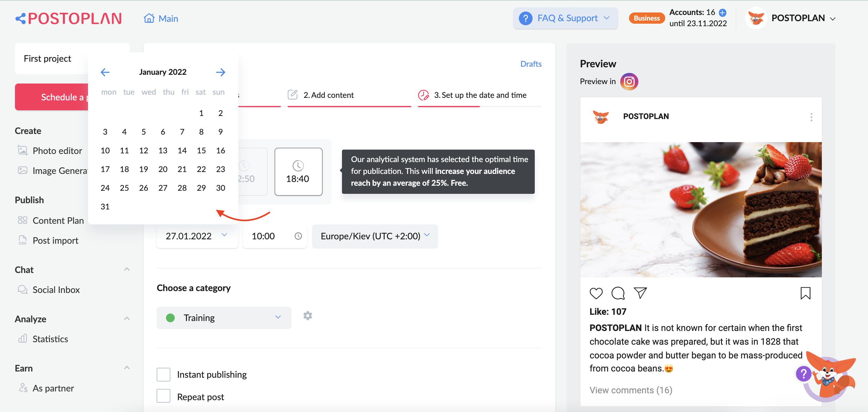Switch preview via Instagram icon
The image size is (868, 412).
(629, 81)
